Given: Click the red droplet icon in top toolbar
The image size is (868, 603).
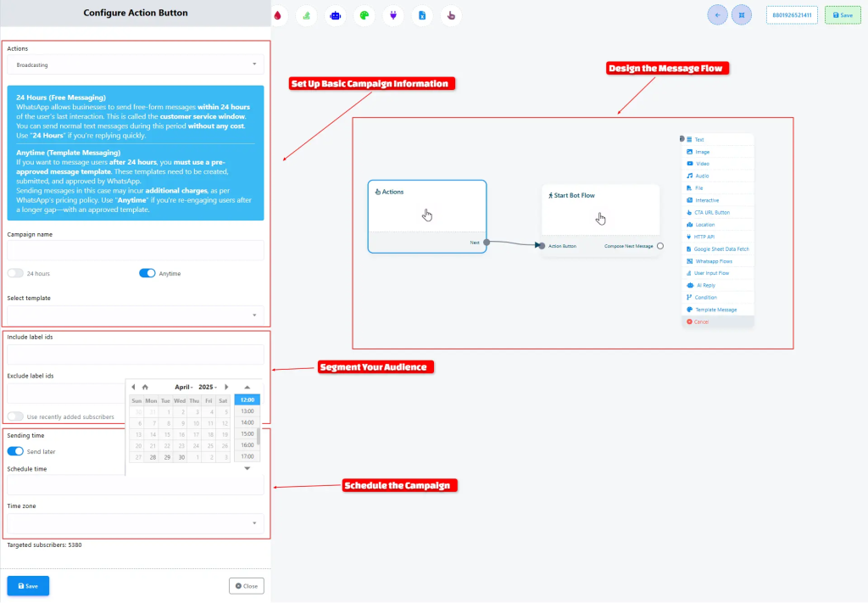Looking at the screenshot, I should [278, 15].
